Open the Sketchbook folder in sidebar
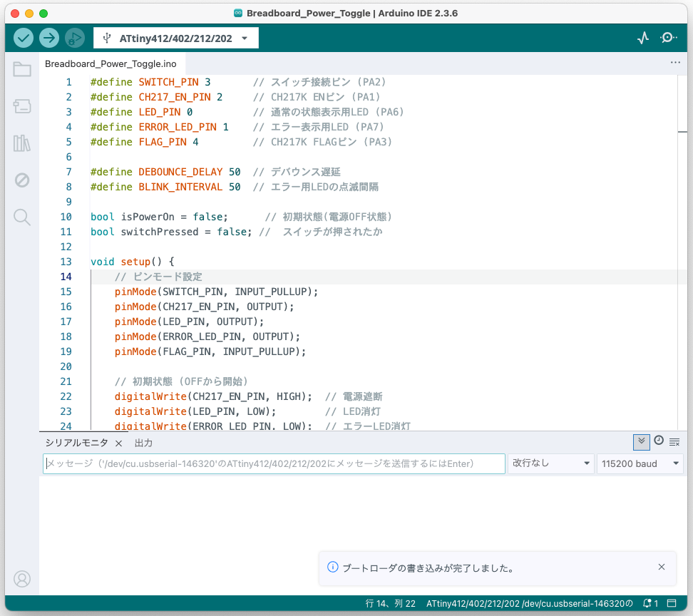The image size is (693, 616). coord(22,69)
